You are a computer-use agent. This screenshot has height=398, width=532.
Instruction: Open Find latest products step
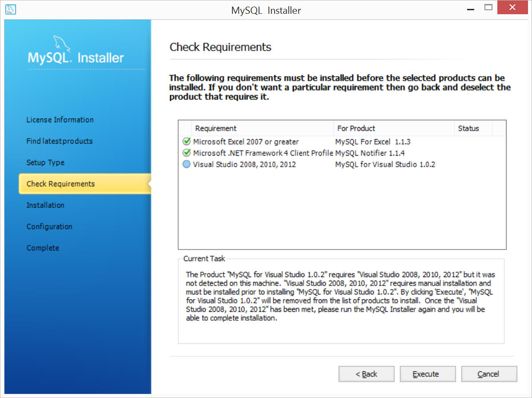tap(60, 141)
